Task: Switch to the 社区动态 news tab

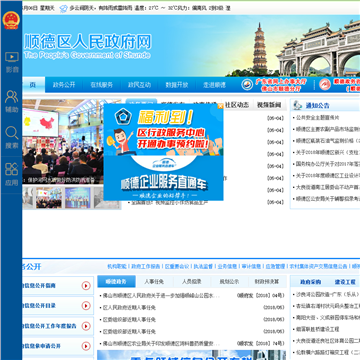Action: tap(237, 105)
